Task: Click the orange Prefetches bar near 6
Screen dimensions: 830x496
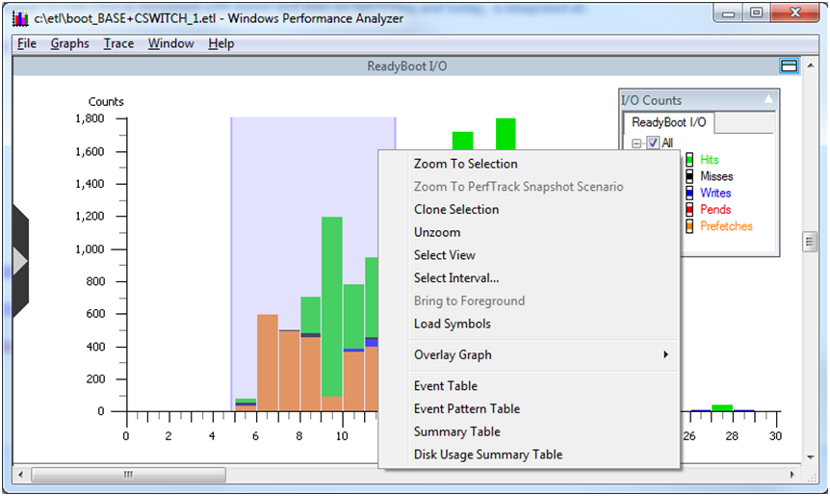Action: tap(267, 363)
